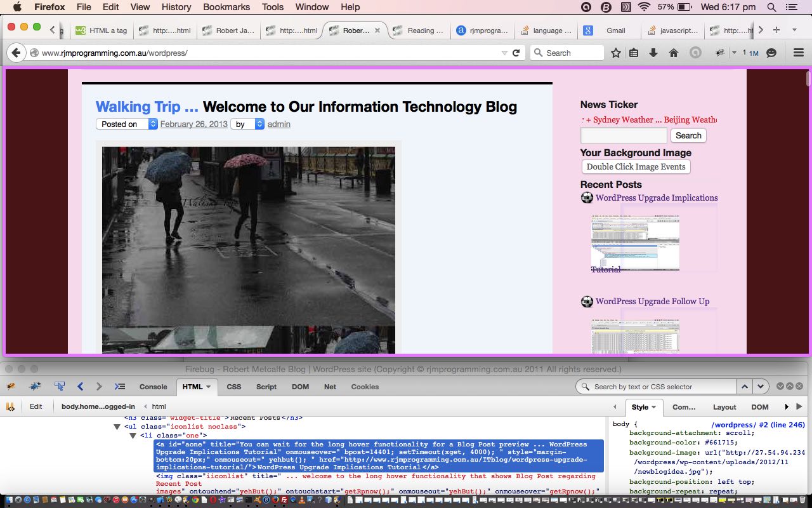The image size is (812, 508).
Task: Collapse the ul iconlist noclass node
Action: (117, 427)
